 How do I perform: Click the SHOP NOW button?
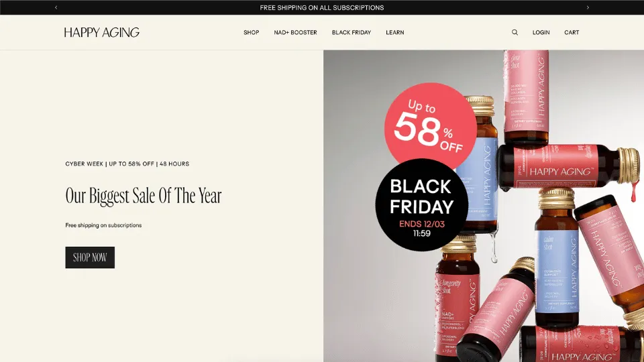(x=90, y=257)
